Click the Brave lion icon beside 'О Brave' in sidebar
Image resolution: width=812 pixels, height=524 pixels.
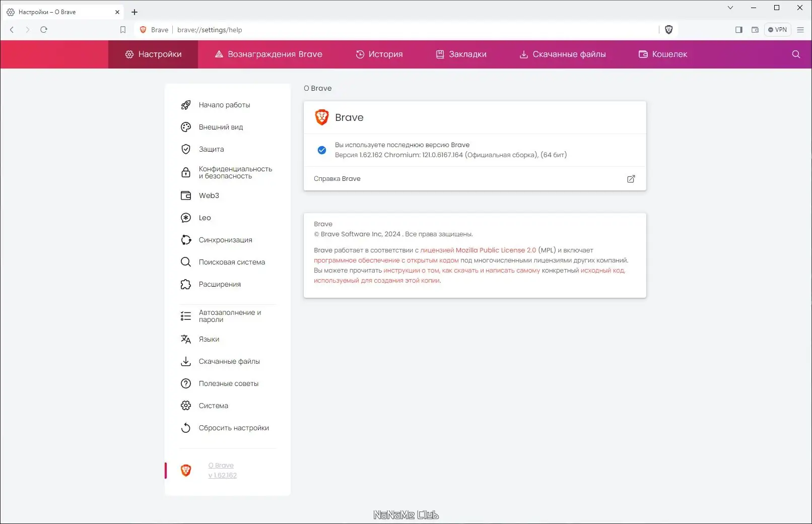186,471
